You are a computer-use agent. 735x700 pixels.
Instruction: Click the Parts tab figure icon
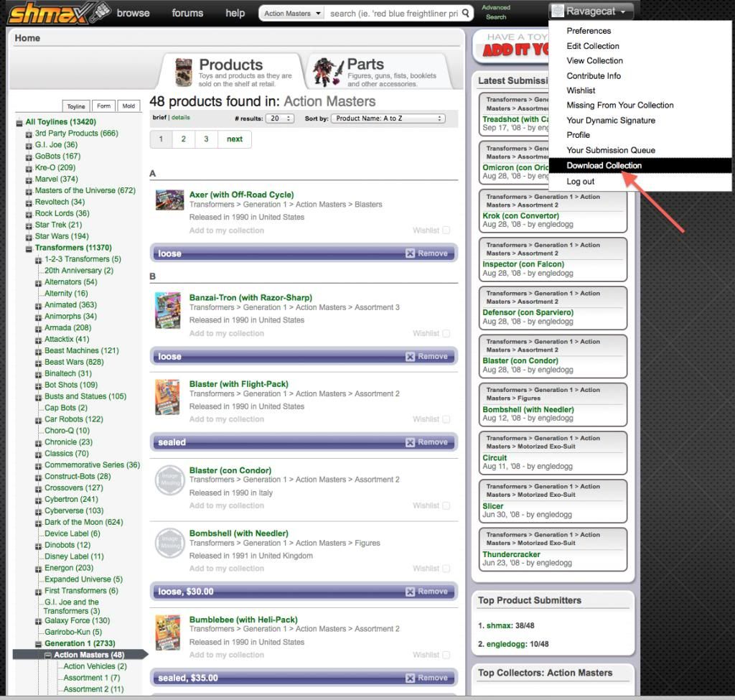click(328, 73)
